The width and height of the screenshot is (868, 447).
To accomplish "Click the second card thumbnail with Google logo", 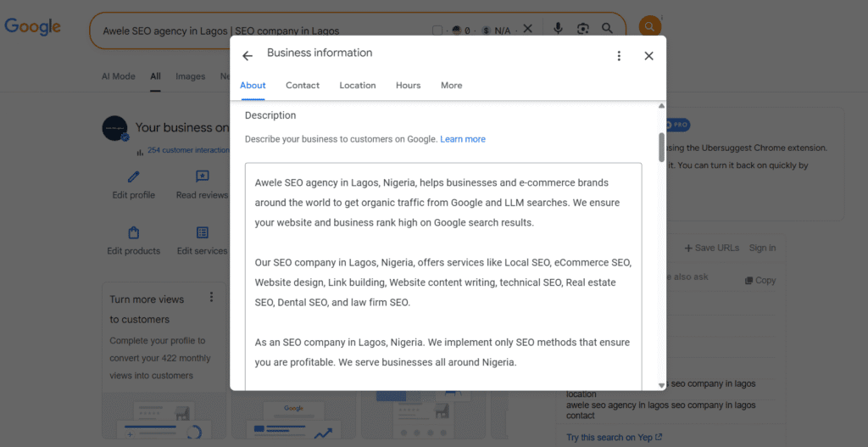I will tap(293, 416).
